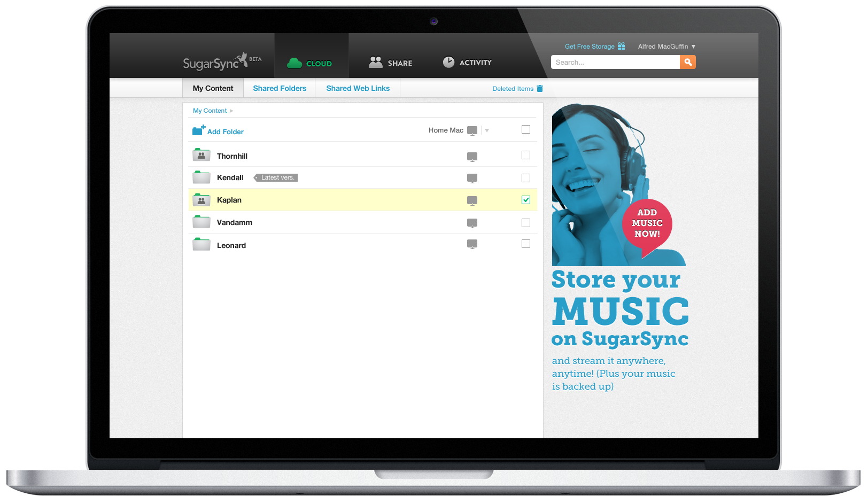
Task: Open the Leonard folder name
Action: (x=231, y=245)
